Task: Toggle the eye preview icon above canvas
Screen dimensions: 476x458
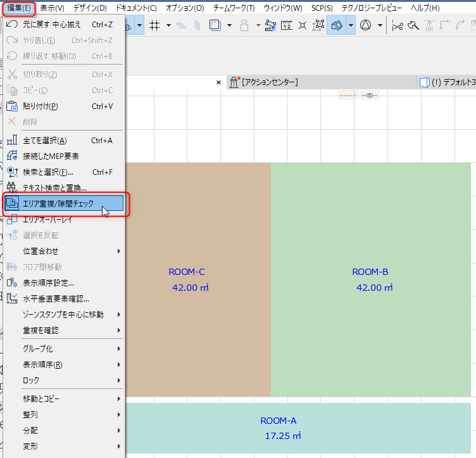Action: coord(370,96)
